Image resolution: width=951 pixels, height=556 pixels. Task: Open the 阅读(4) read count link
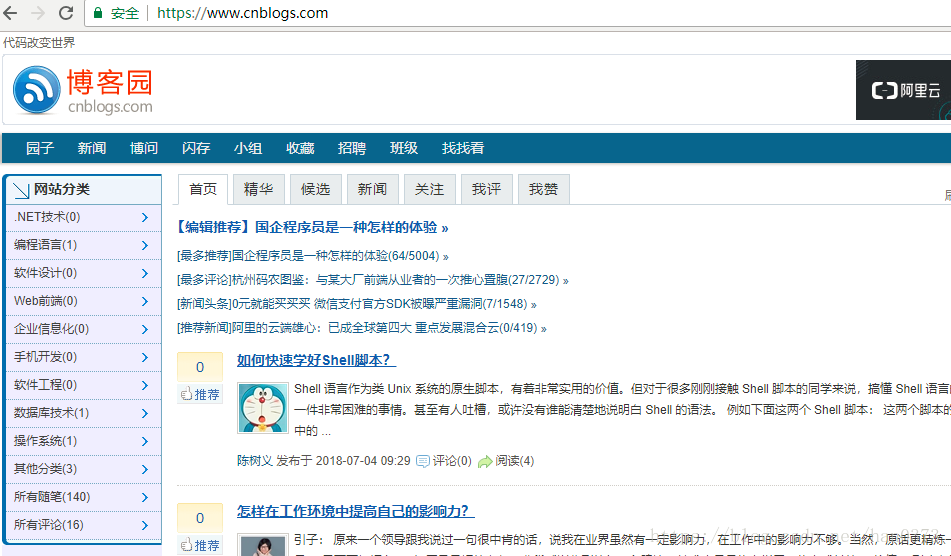tap(514, 461)
